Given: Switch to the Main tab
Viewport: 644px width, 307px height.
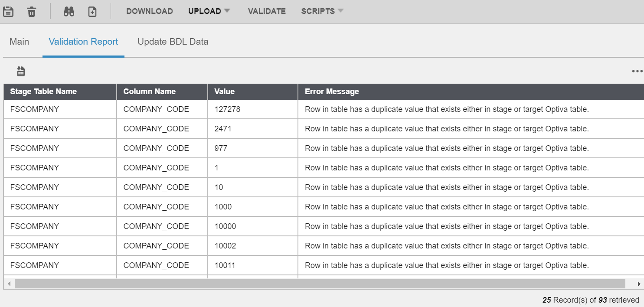Looking at the screenshot, I should 19,41.
